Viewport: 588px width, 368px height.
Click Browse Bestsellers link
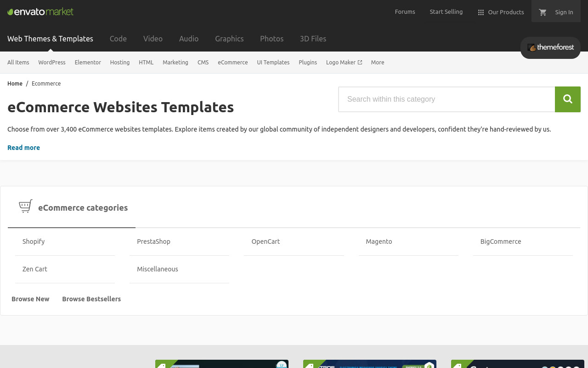pyautogui.click(x=91, y=299)
